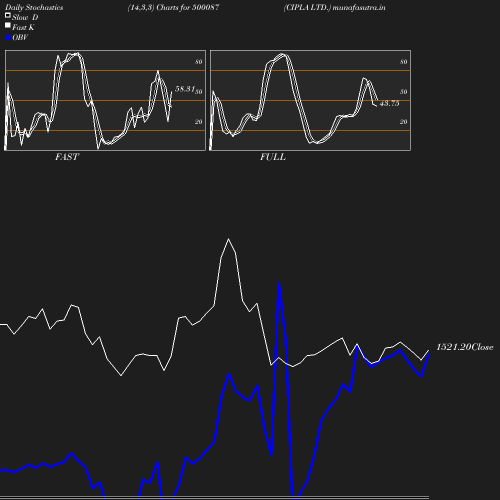Click the Fast K legend swatch

point(8,25)
